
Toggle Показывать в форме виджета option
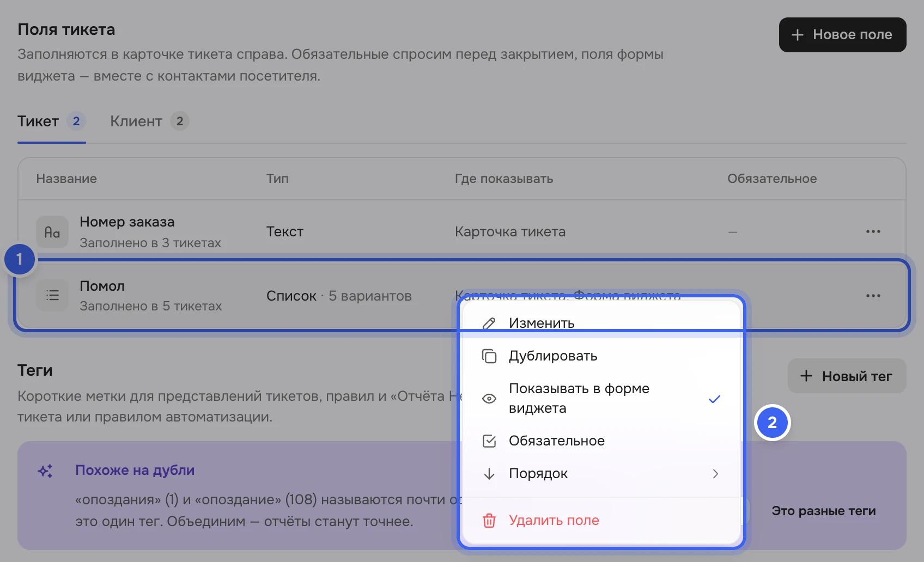pos(601,398)
